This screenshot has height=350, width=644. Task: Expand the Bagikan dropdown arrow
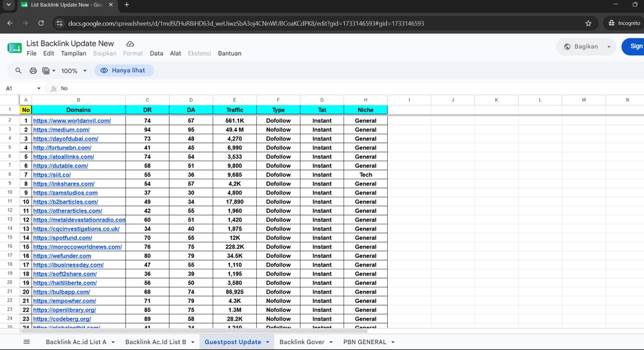click(x=608, y=46)
